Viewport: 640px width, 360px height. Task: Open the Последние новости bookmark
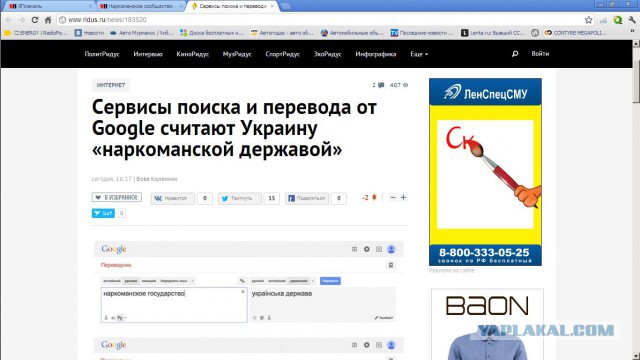point(422,33)
